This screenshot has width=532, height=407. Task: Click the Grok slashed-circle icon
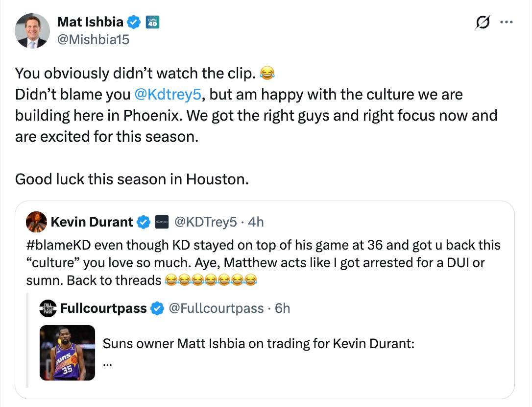pyautogui.click(x=483, y=23)
